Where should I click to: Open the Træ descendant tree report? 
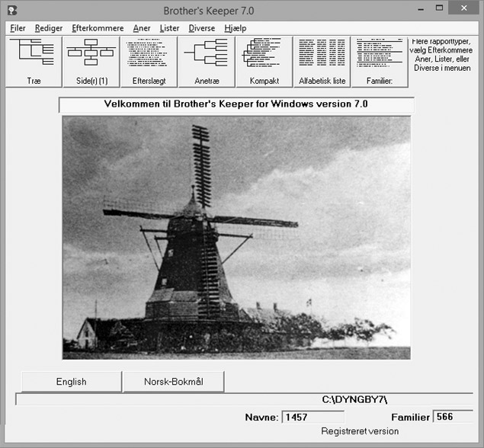(x=34, y=62)
